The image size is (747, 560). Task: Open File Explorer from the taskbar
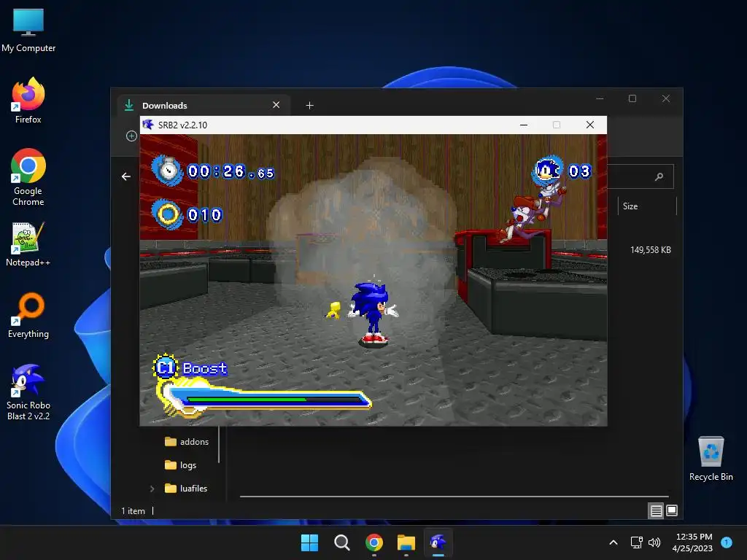click(406, 542)
